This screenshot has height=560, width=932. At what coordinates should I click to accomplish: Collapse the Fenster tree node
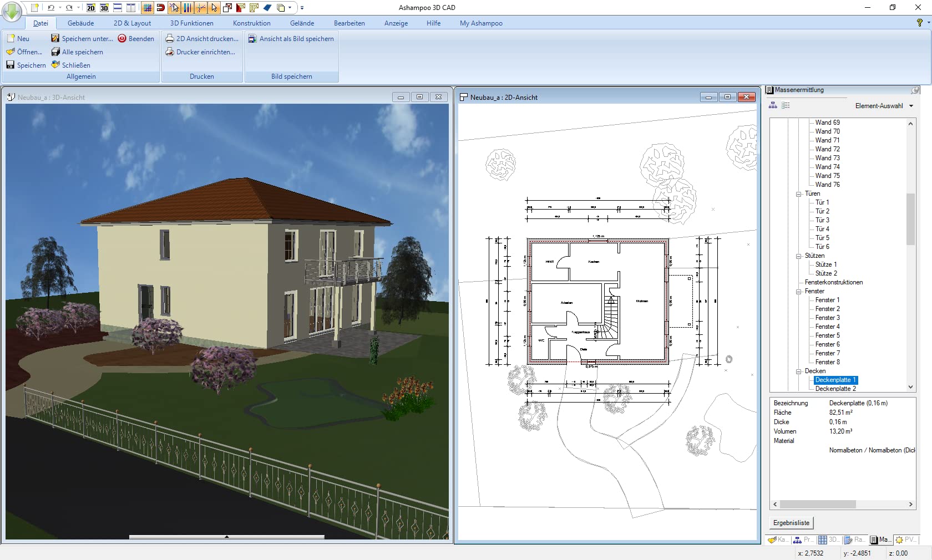[x=799, y=291]
